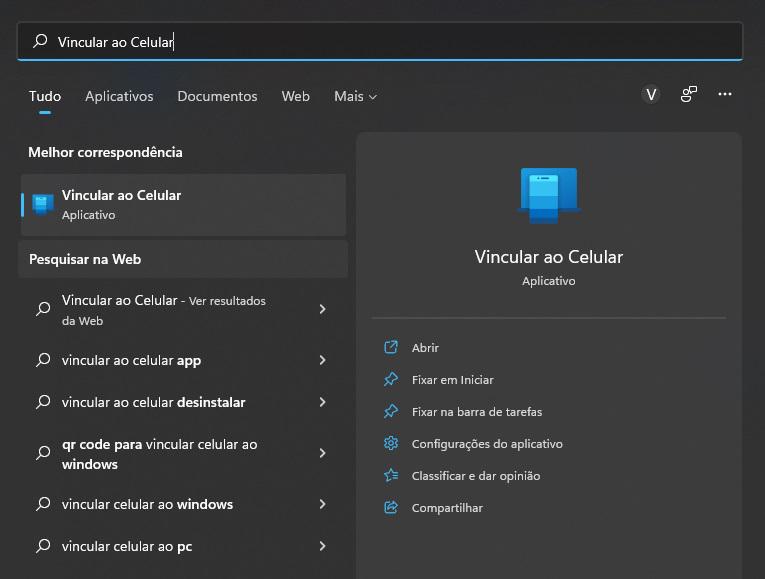Switch to the Aplicativos tab

[119, 96]
